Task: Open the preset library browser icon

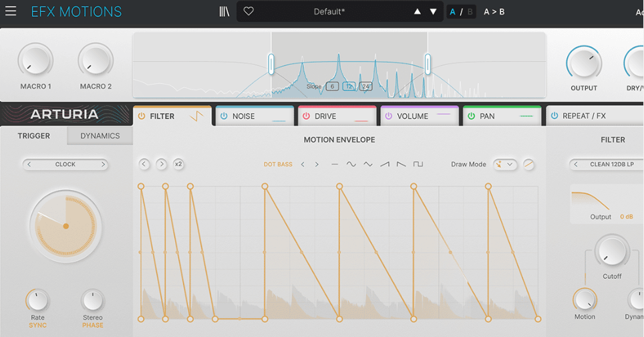Action: pyautogui.click(x=224, y=11)
